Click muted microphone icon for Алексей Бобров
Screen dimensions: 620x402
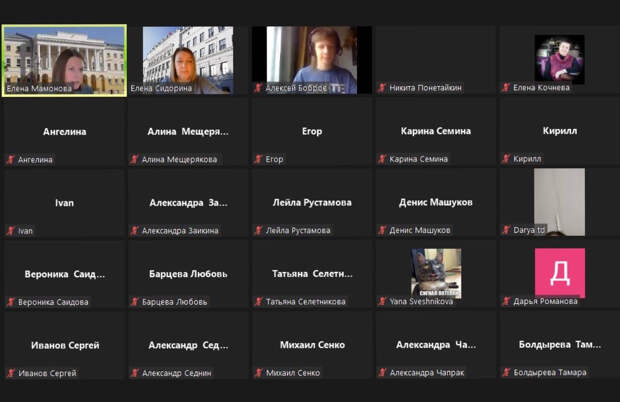pos(258,88)
